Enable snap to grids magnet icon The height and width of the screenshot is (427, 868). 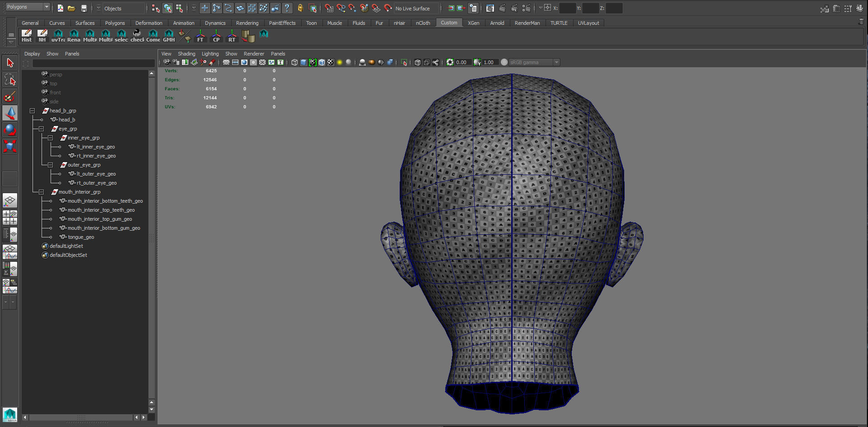(x=329, y=8)
